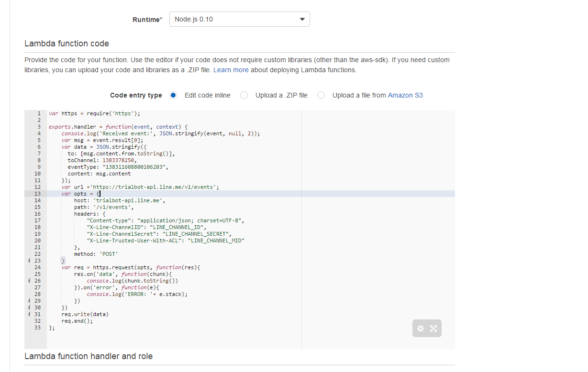Click the Amazon S3 link text
Viewport: 588px width, 372px height.
405,95
